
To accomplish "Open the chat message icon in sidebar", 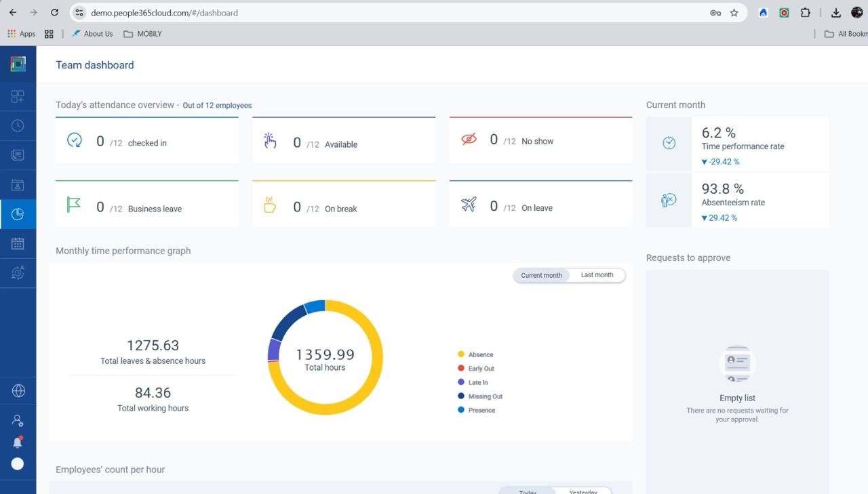I will (18, 155).
